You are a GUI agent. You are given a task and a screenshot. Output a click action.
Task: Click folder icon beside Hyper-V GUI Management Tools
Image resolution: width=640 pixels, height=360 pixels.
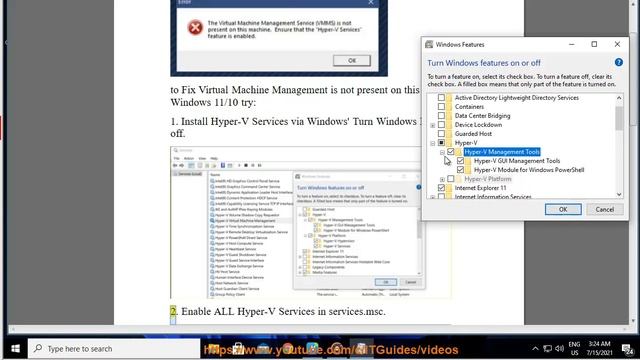coord(468,161)
